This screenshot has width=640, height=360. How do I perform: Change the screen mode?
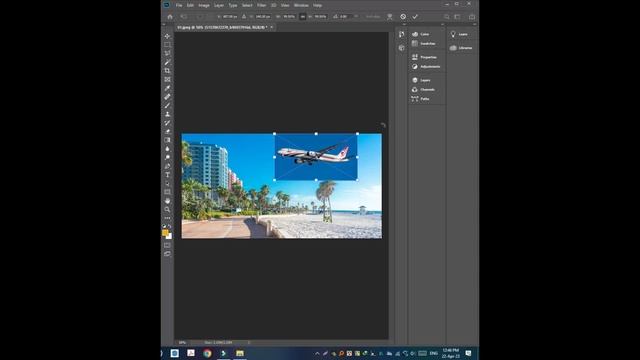point(167,254)
